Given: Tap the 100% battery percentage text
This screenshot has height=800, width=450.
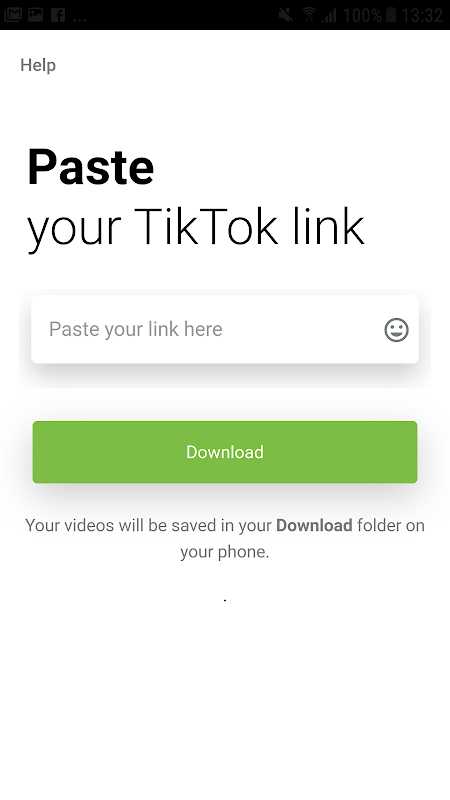Looking at the screenshot, I should click(x=363, y=15).
